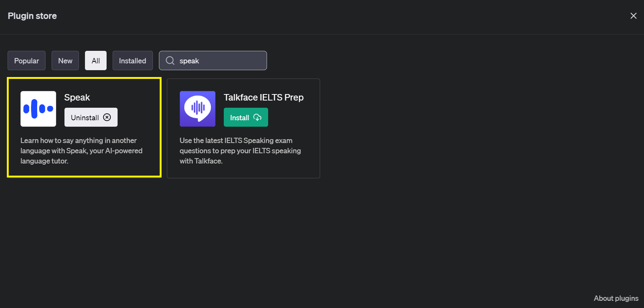644x308 pixels.
Task: Click the Plugin store heading
Action: click(x=32, y=16)
